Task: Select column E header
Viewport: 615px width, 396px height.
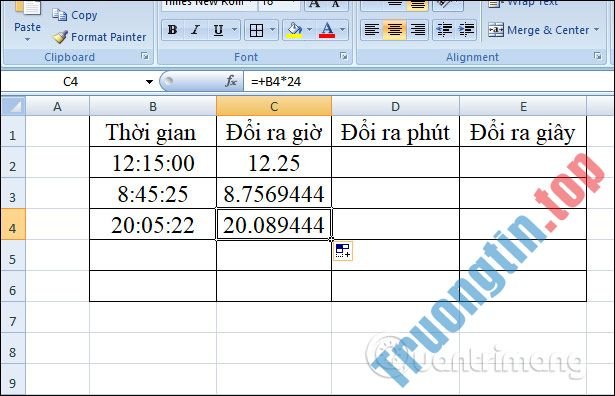Action: click(x=523, y=106)
